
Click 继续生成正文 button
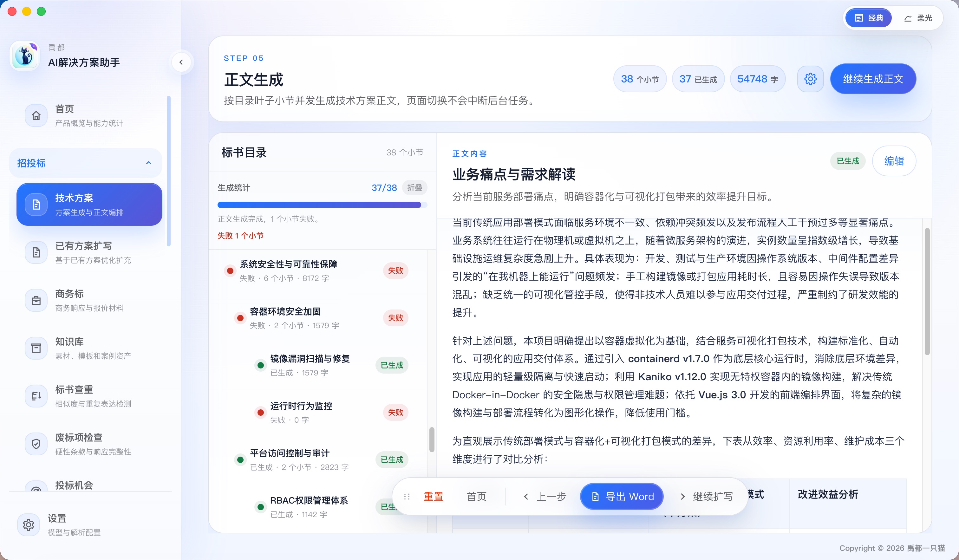[873, 79]
